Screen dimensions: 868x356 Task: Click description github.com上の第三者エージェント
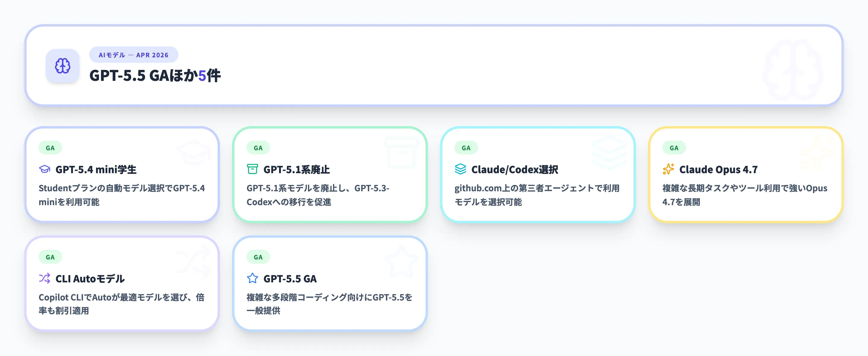[537, 195]
